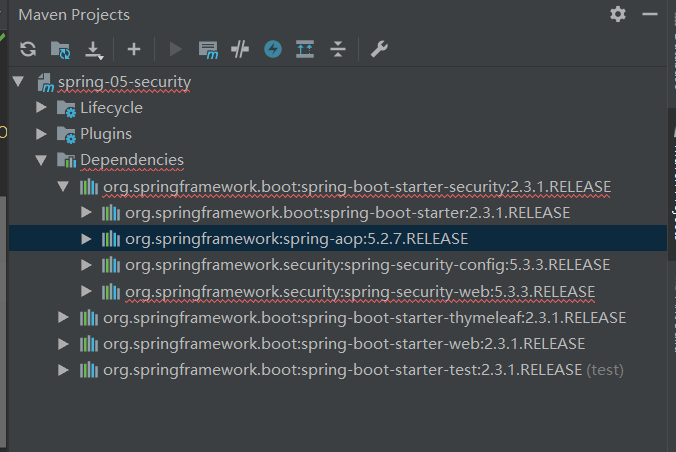This screenshot has width=676, height=452.
Task: Click the Show Dependencies diagram icon
Action: [x=305, y=49]
